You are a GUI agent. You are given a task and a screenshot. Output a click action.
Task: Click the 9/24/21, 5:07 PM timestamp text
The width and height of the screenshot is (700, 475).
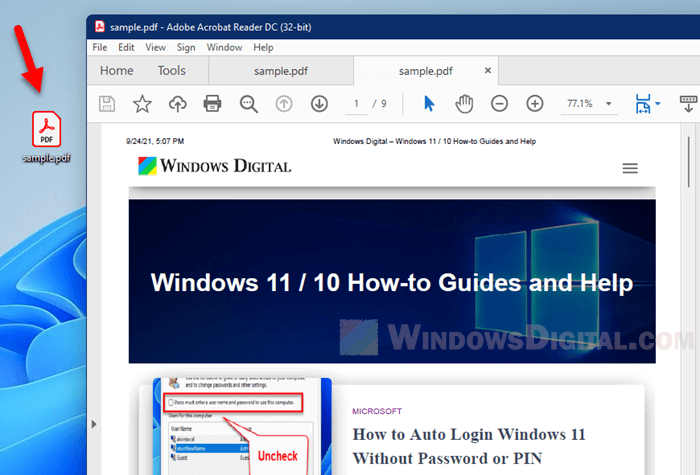[x=155, y=141]
